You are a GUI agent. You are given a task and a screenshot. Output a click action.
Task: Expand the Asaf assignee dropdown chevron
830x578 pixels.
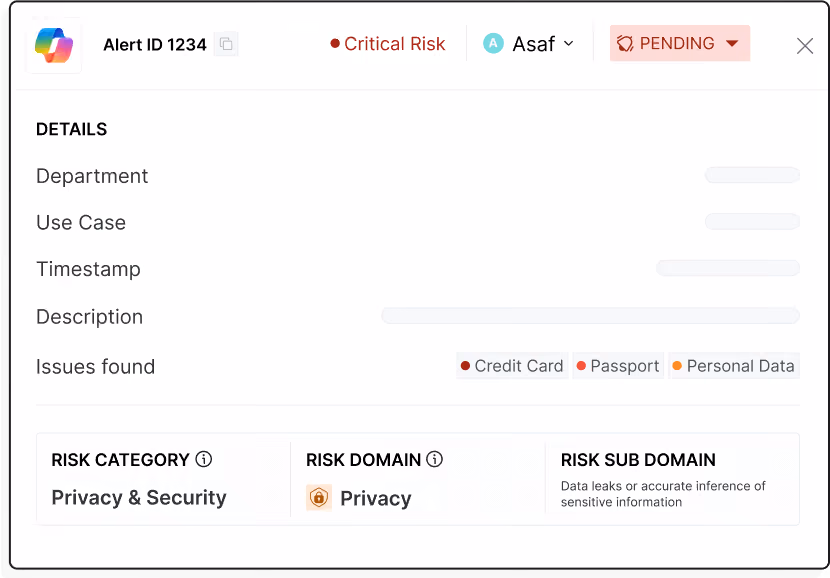(569, 43)
